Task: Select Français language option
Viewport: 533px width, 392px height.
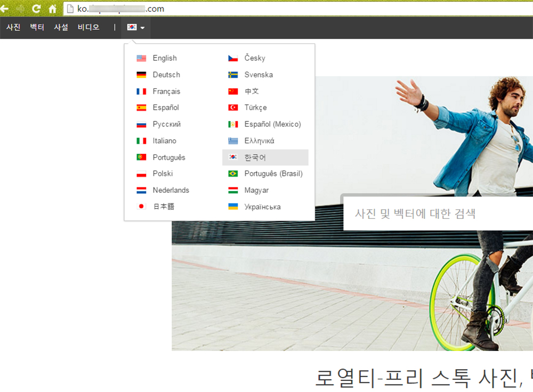Action: click(166, 91)
